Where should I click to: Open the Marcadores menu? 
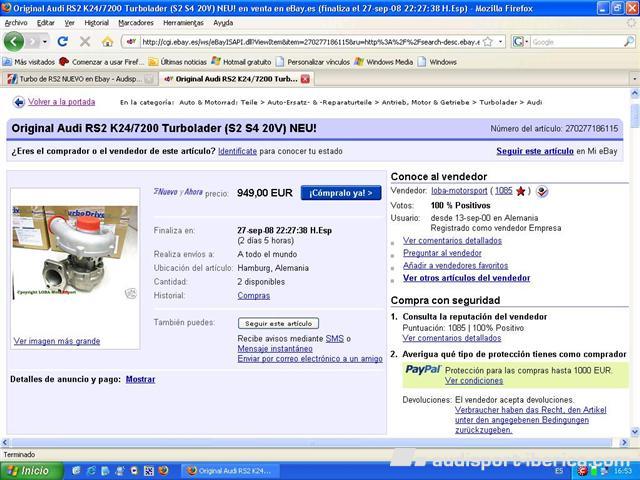[136, 23]
